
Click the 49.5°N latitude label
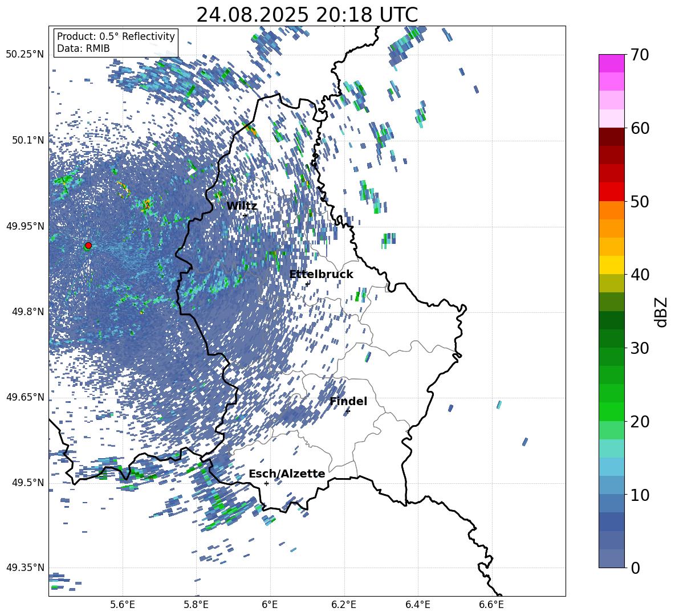click(27, 483)
